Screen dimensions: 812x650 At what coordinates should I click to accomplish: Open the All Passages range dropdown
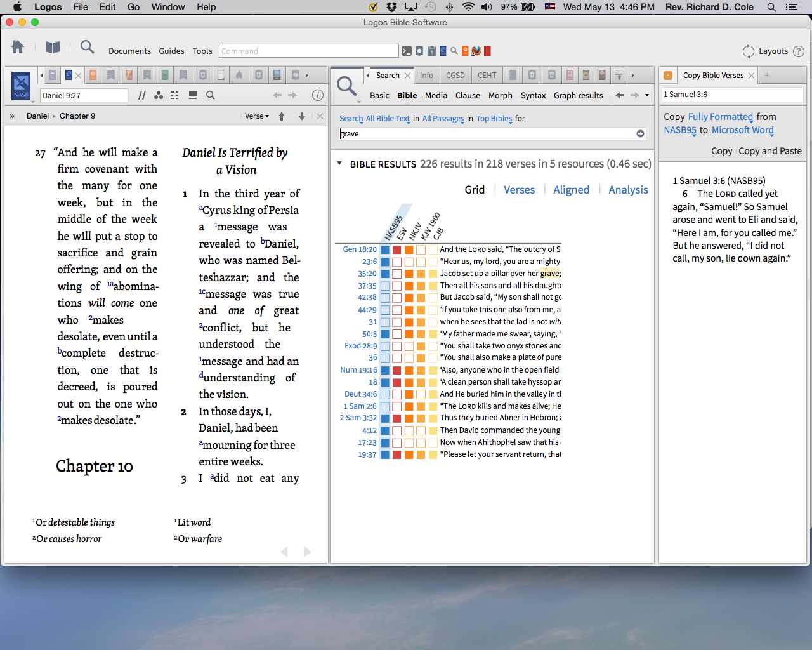click(x=443, y=119)
